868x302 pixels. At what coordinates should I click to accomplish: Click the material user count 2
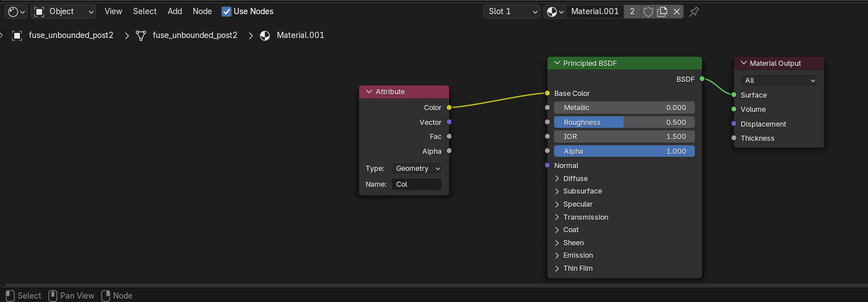coord(632,11)
